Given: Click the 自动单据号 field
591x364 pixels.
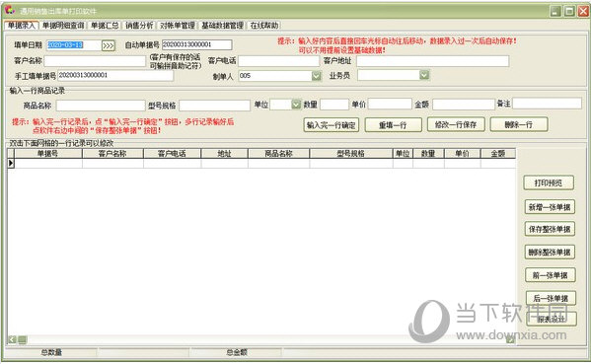Looking at the screenshot, I should pyautogui.click(x=196, y=44).
